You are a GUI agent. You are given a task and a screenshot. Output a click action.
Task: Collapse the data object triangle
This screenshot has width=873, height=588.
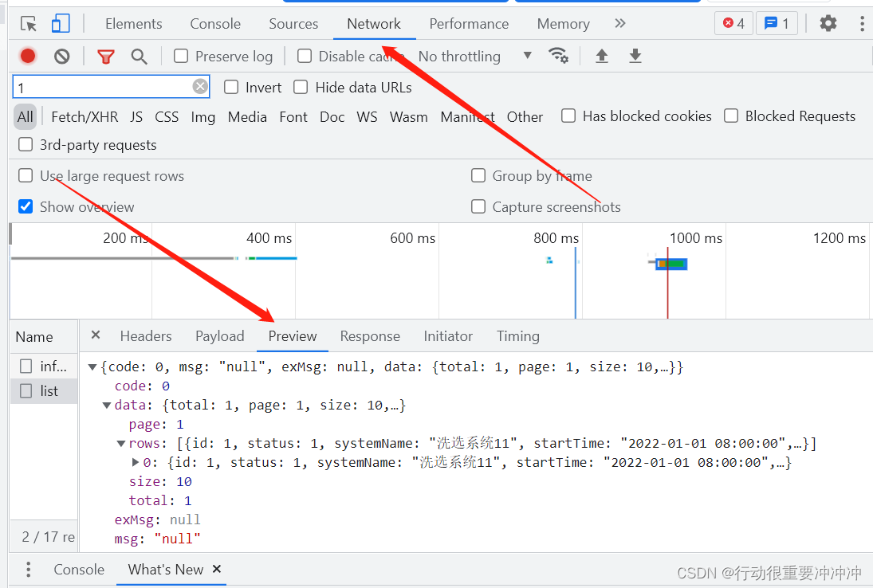[x=107, y=406]
